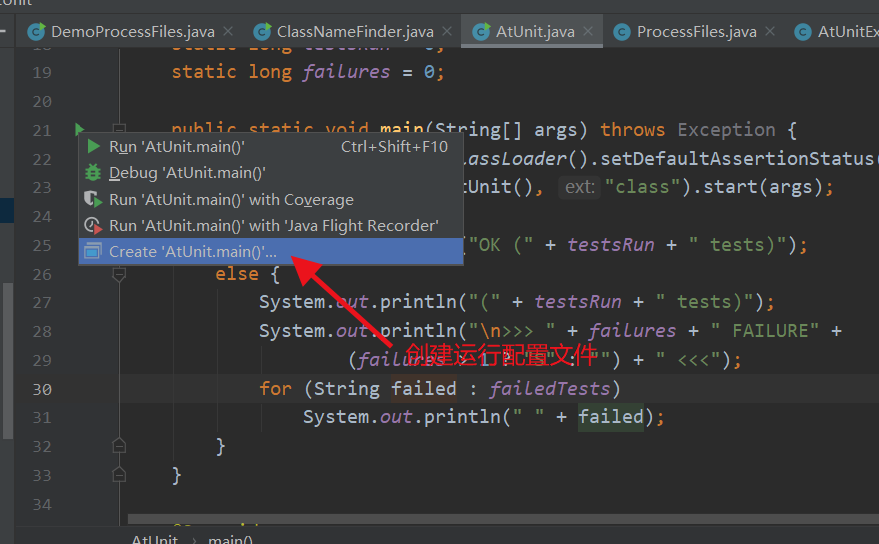Click the Flight Recorder clock icon
The height and width of the screenshot is (544, 879).
(x=93, y=225)
